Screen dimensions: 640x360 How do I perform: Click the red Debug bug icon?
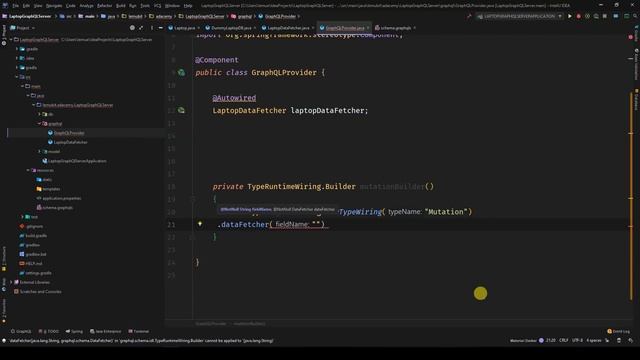tap(578, 16)
